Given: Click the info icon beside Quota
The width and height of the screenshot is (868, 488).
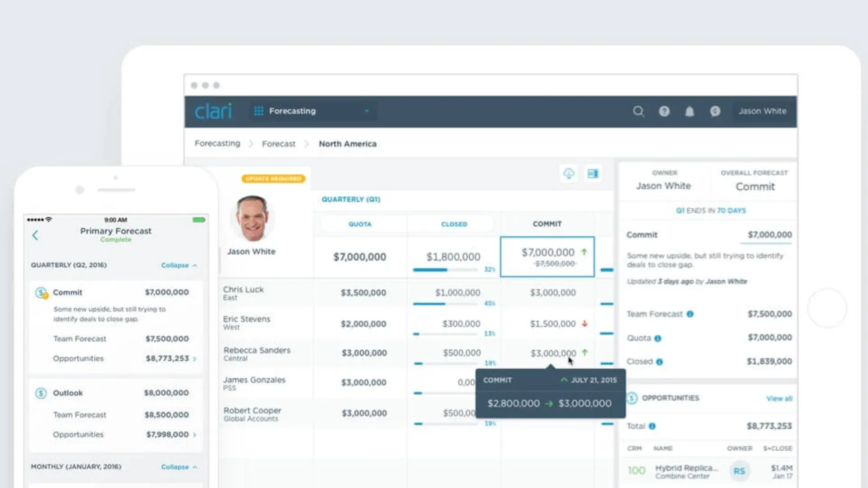Looking at the screenshot, I should click(x=658, y=338).
